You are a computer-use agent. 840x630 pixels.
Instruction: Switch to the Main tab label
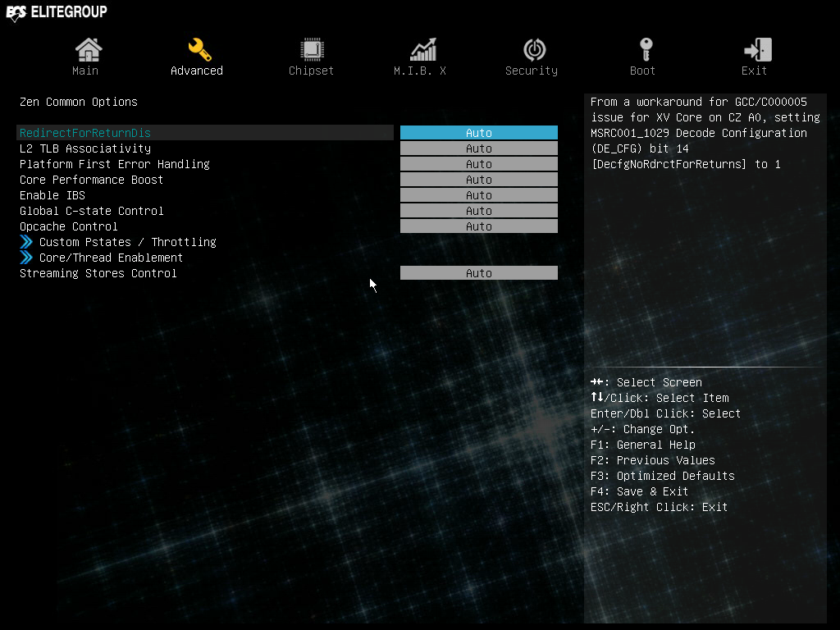85,71
